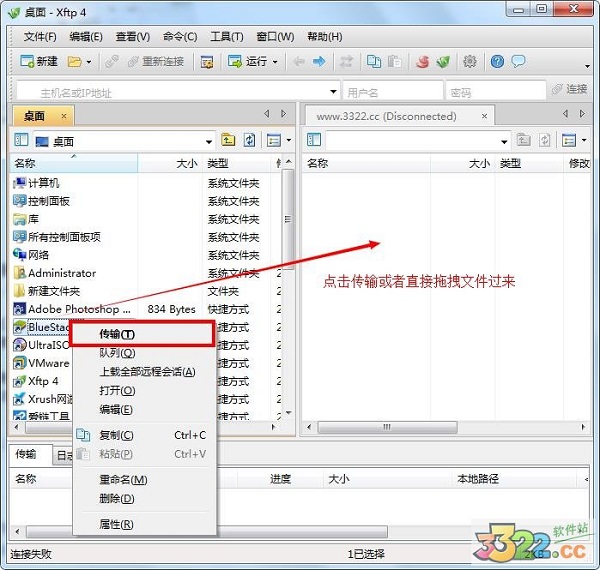Click the refresh icon in local pane
600x570 pixels.
point(249,140)
